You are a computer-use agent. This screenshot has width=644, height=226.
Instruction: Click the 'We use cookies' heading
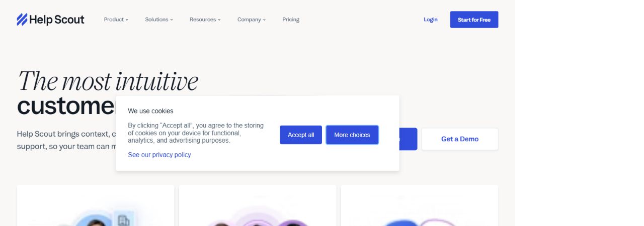150,111
